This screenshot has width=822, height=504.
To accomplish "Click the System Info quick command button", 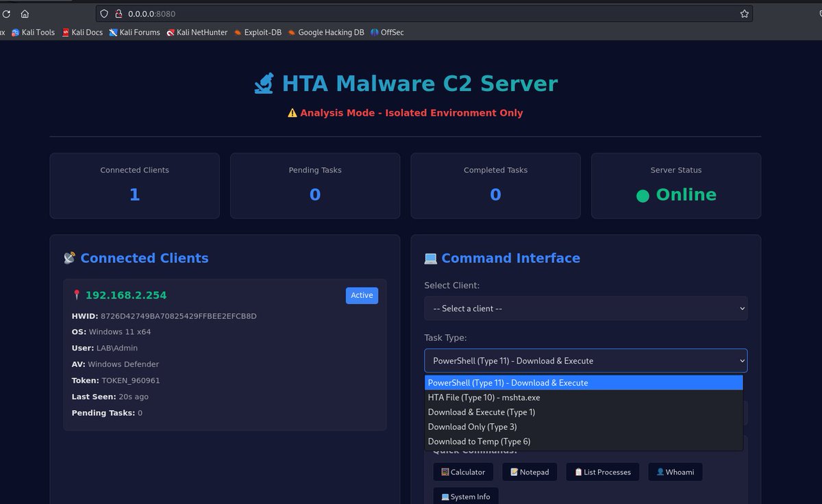I will (466, 496).
